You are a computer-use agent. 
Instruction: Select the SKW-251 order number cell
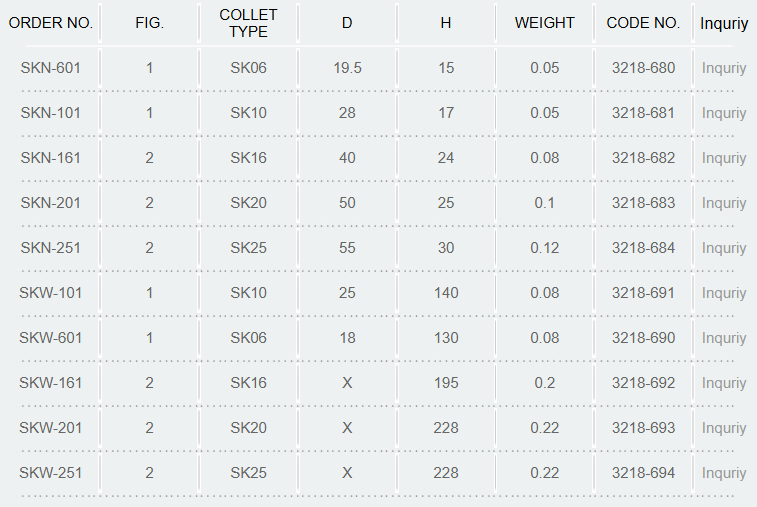click(x=51, y=473)
